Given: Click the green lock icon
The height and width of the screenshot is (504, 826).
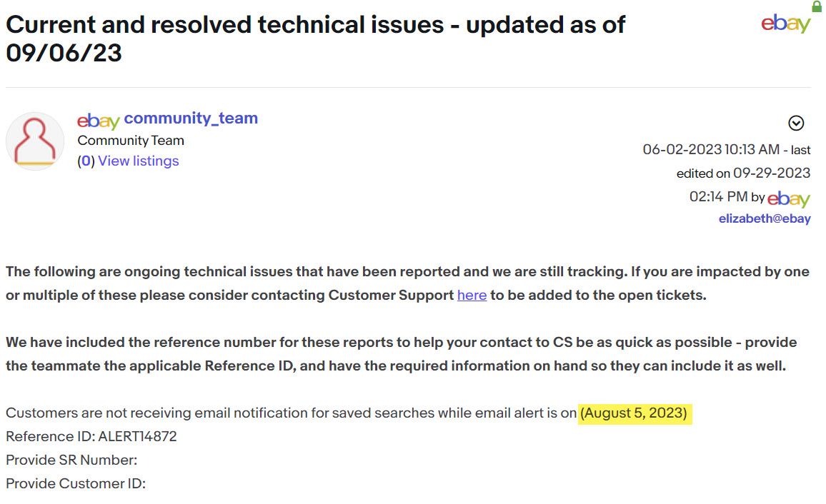Looking at the screenshot, I should point(817,7).
